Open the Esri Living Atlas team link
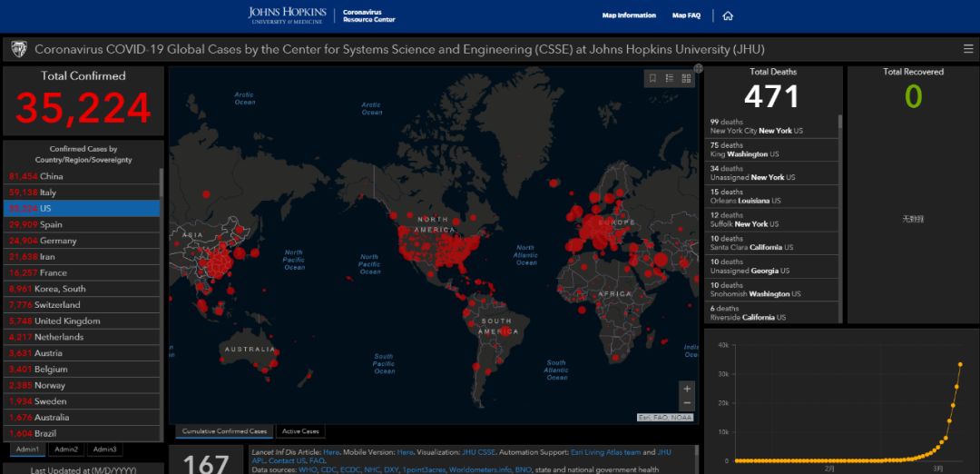The height and width of the screenshot is (474, 980). click(x=604, y=451)
